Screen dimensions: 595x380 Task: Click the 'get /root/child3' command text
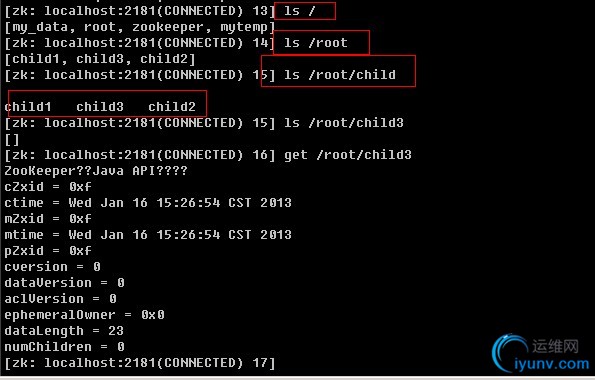pyautogui.click(x=348, y=155)
